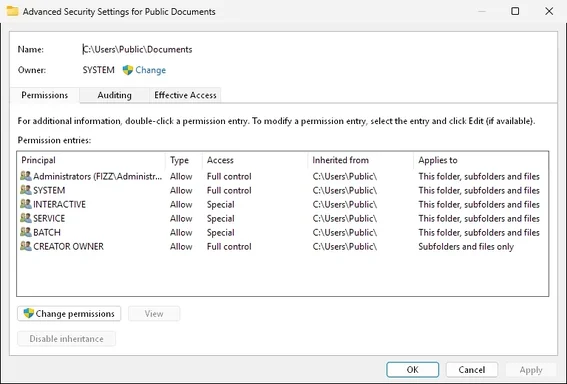Click the Applies to column header
This screenshot has height=384, width=567.
click(x=481, y=160)
